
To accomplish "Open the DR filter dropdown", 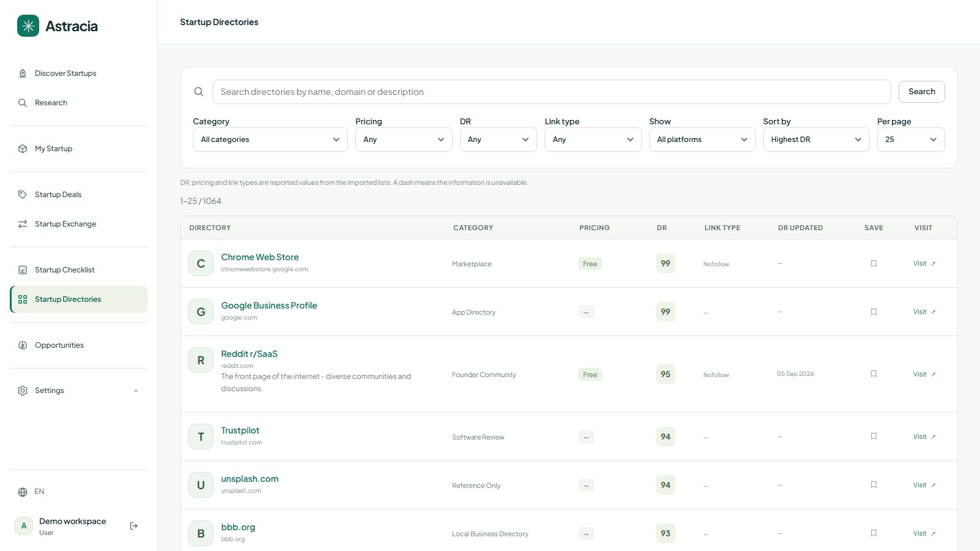I will [499, 140].
